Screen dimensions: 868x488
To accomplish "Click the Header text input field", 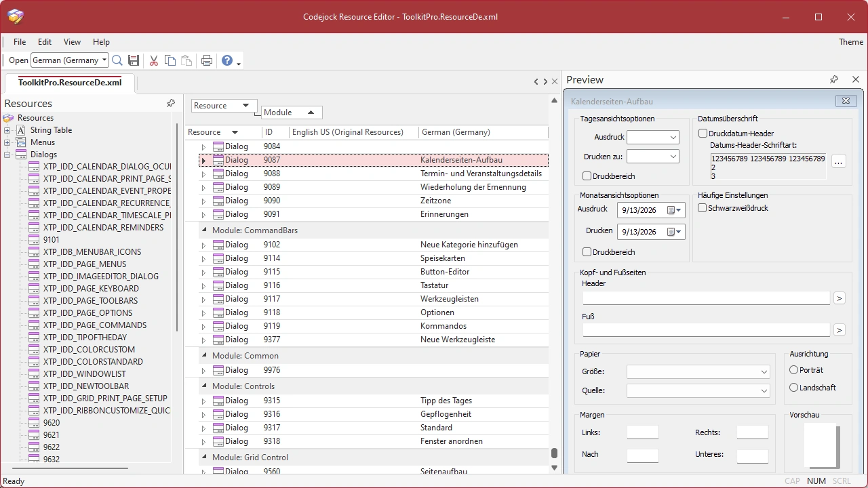I will (x=706, y=298).
